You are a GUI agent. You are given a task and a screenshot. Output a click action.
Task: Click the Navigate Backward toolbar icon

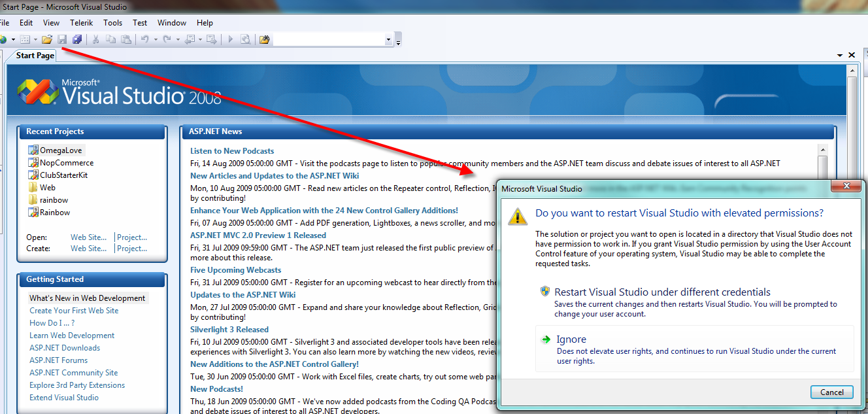[190, 39]
